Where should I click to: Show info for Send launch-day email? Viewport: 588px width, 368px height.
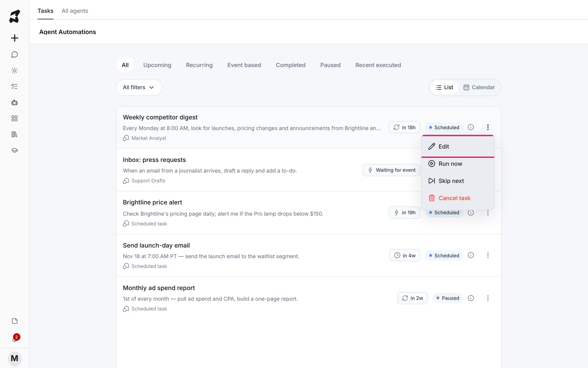tap(471, 255)
